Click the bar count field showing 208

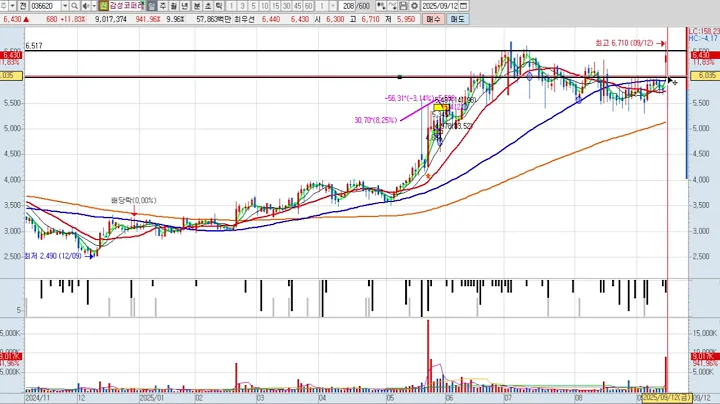click(347, 6)
